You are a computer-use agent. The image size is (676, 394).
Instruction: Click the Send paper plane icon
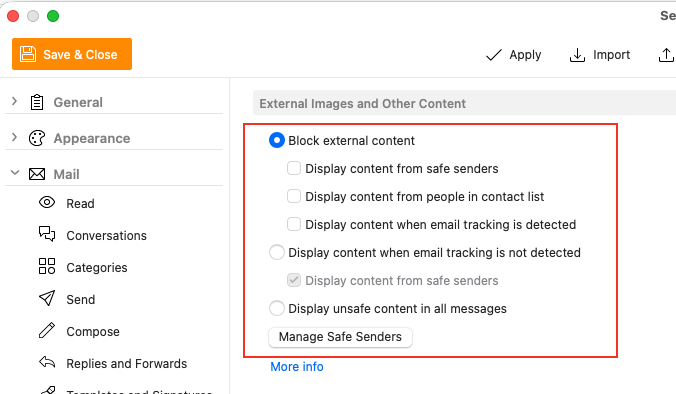coord(47,298)
